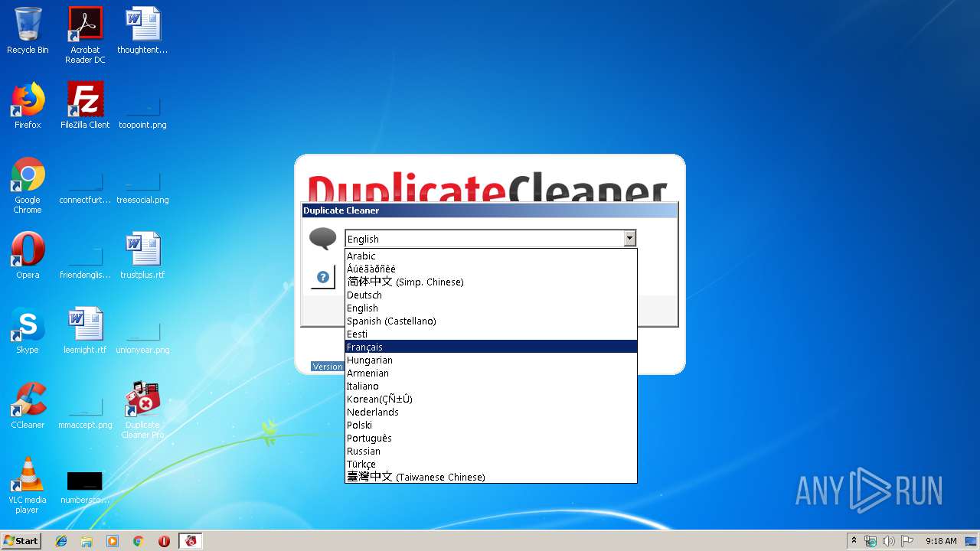The image size is (980, 551).
Task: Open Windows Explorer folder in taskbar
Action: click(87, 541)
